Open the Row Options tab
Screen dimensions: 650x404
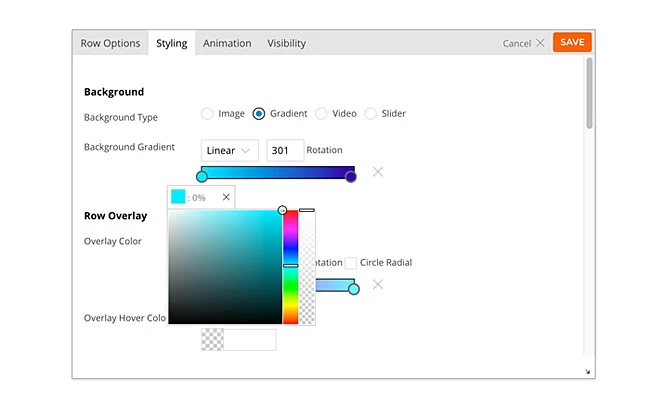click(110, 43)
